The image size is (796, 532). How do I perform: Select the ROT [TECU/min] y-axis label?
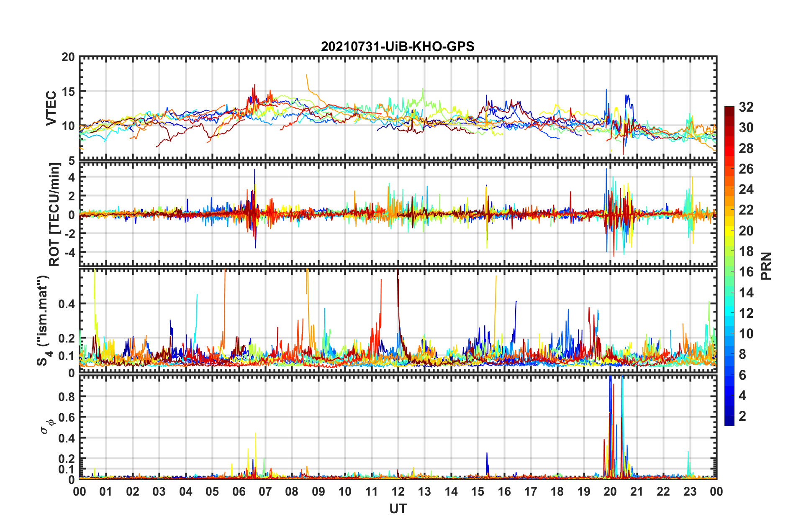coord(54,215)
